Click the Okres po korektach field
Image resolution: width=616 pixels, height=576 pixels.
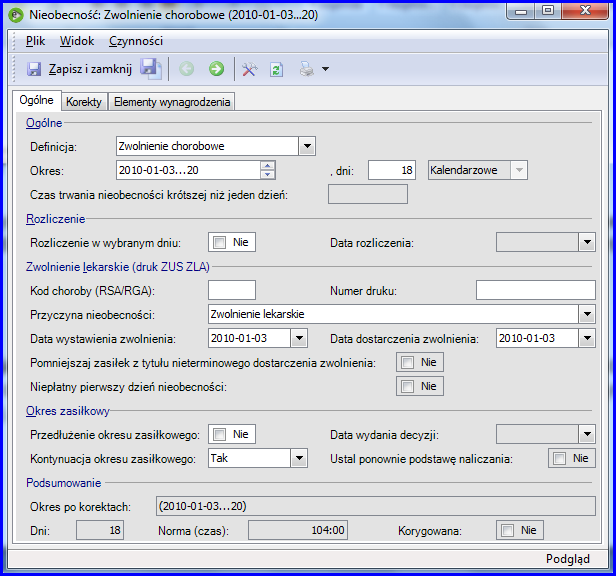coord(376,506)
